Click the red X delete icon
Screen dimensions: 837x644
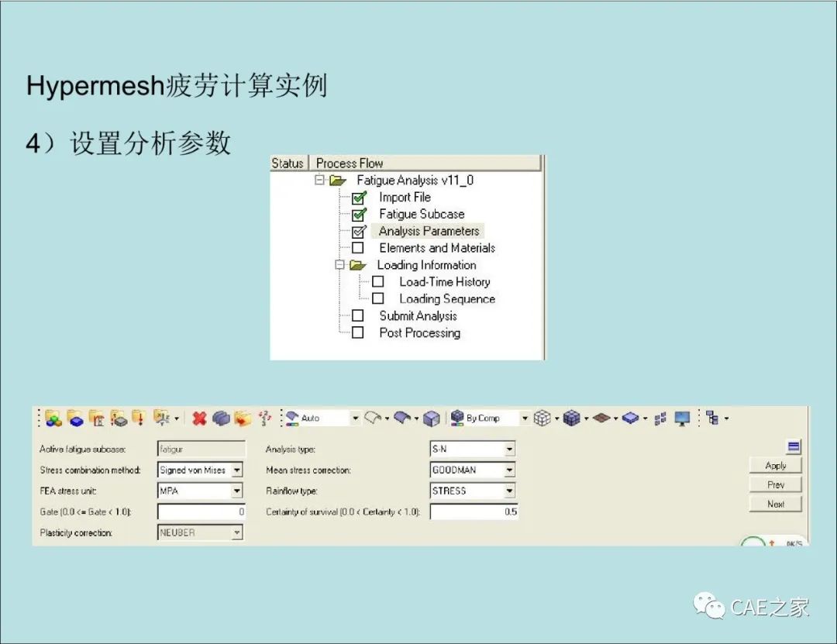[199, 418]
